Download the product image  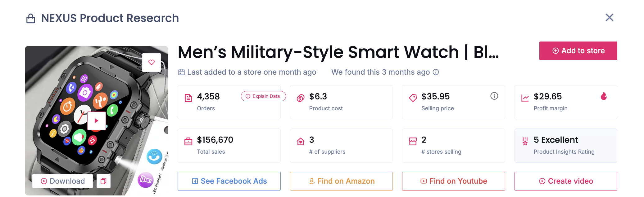pyautogui.click(x=62, y=181)
